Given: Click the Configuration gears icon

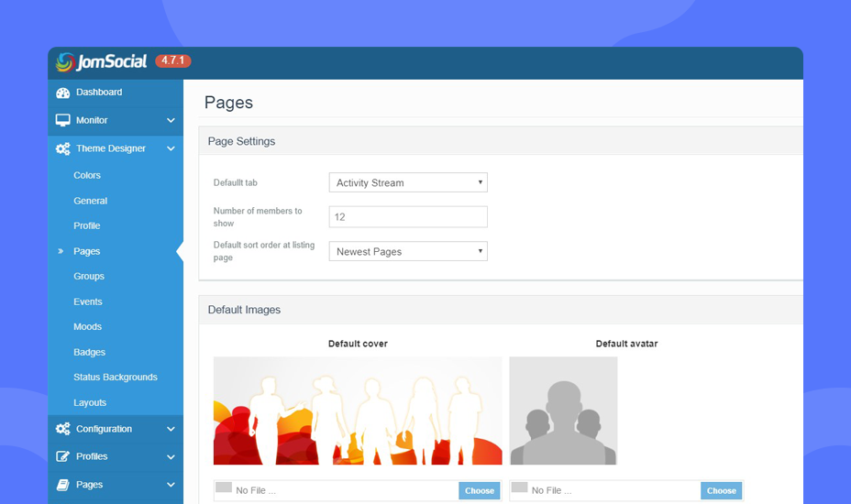Looking at the screenshot, I should click(x=63, y=429).
